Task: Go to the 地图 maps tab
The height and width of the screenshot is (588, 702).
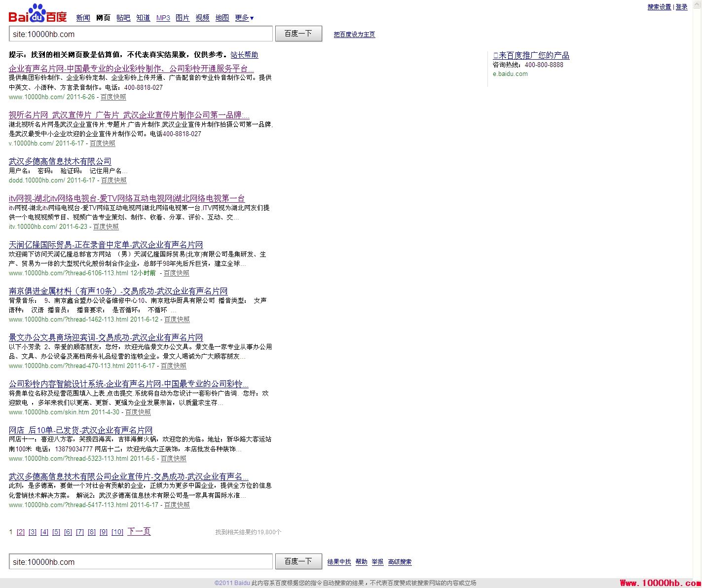Action: (x=222, y=18)
